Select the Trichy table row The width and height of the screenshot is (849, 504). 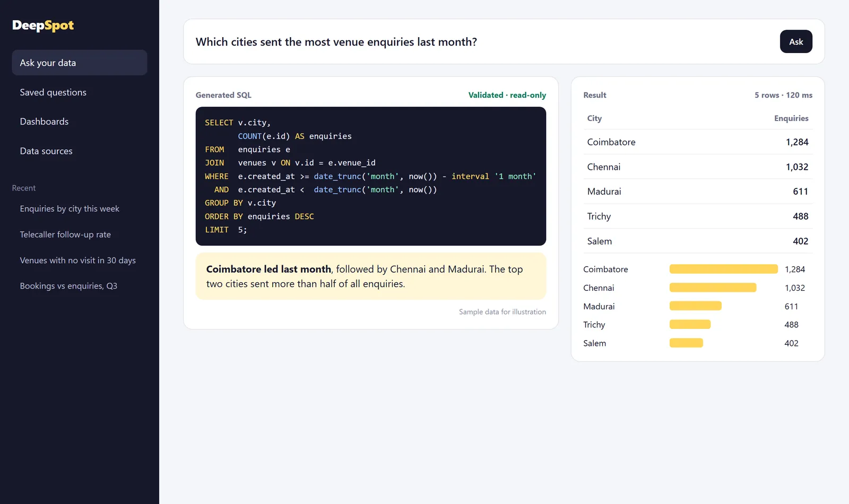click(x=698, y=216)
